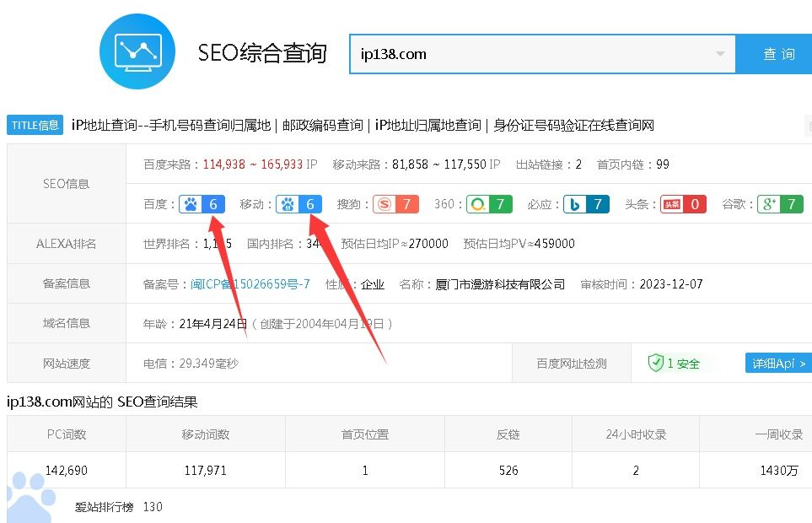
Task: Click the 一周收录 column header
Action: coord(779,434)
